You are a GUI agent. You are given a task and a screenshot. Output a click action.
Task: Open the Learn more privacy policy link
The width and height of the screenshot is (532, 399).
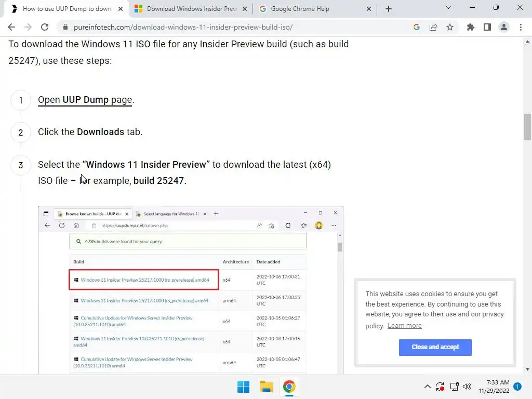405,326
